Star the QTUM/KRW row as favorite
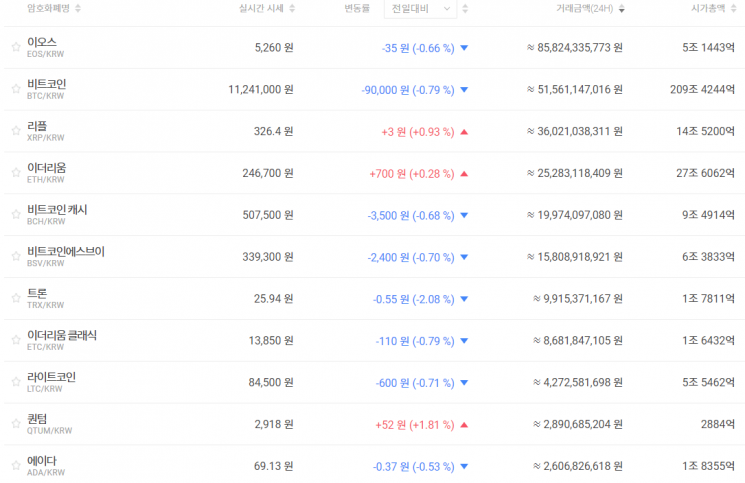The image size is (745, 483). (x=16, y=423)
